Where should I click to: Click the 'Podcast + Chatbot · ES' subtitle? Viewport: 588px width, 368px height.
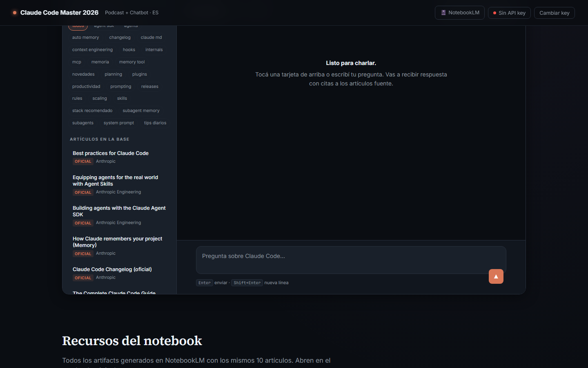[x=131, y=13]
